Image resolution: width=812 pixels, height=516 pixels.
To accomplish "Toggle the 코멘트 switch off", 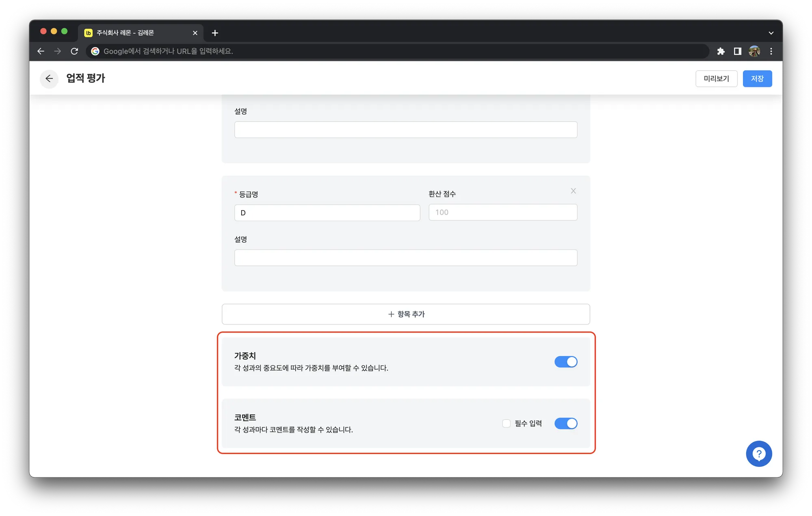I will [566, 423].
